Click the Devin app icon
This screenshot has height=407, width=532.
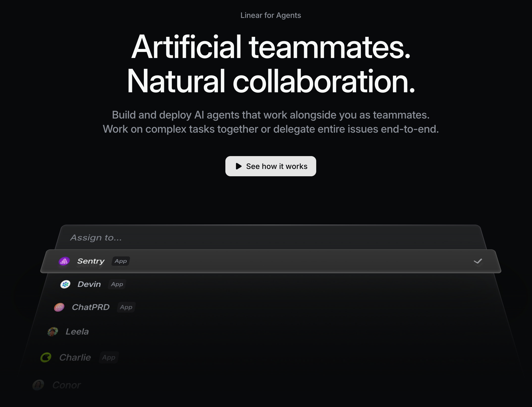65,284
